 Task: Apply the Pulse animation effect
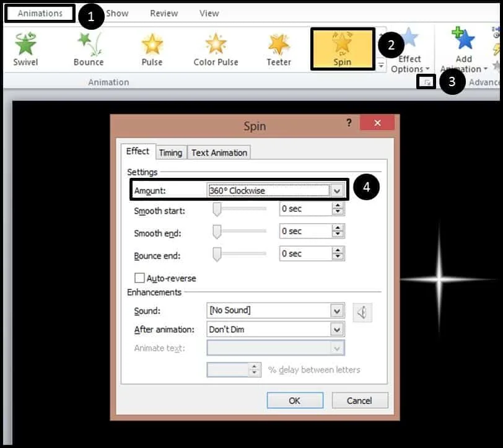(x=152, y=49)
